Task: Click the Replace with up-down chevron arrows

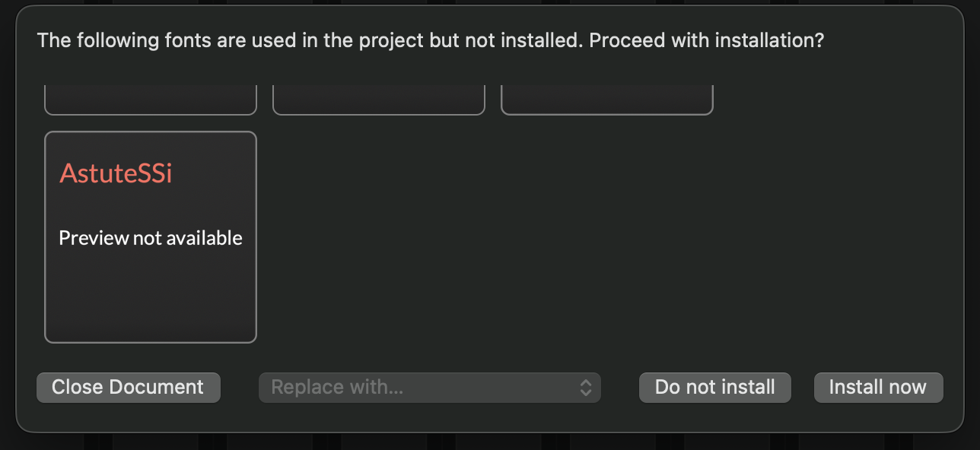Action: coord(586,387)
